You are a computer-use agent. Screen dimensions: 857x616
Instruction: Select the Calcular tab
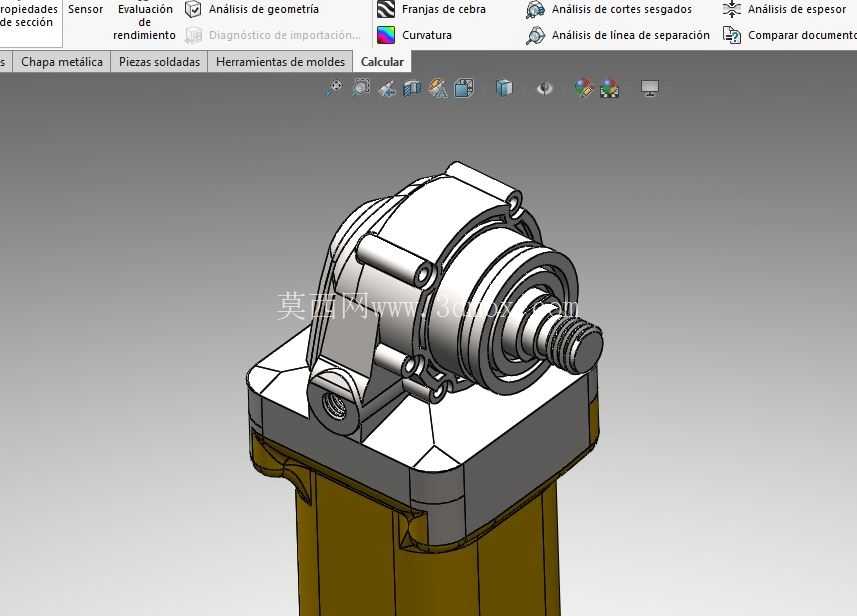tap(381, 62)
